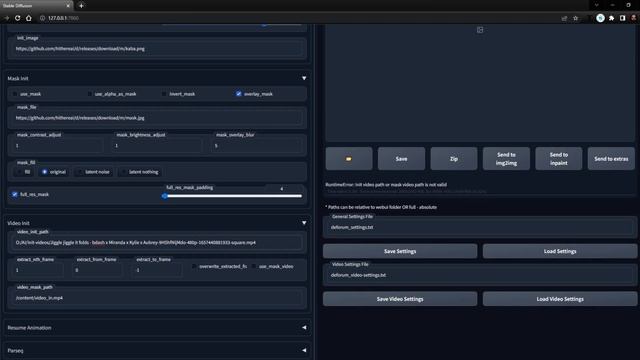Open a new browser tab with the plus icon
640x360 pixels.
[x=81, y=5]
